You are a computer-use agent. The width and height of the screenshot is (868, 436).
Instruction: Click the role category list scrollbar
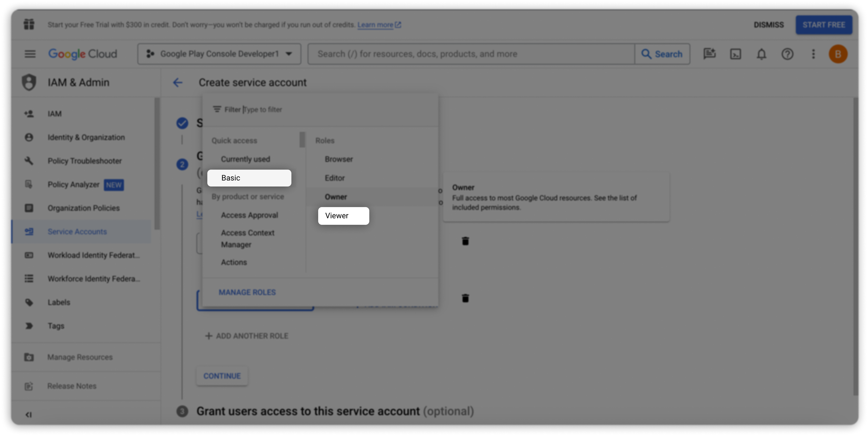coord(302,140)
